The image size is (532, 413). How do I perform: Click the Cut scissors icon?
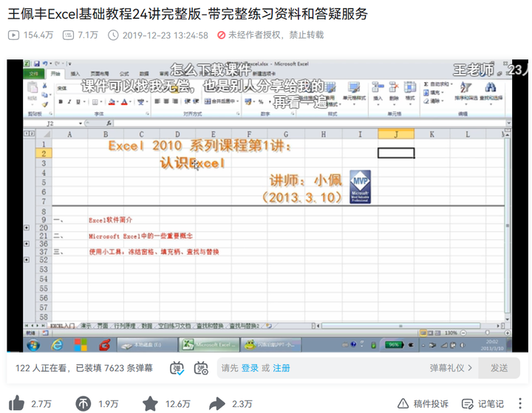point(44,86)
